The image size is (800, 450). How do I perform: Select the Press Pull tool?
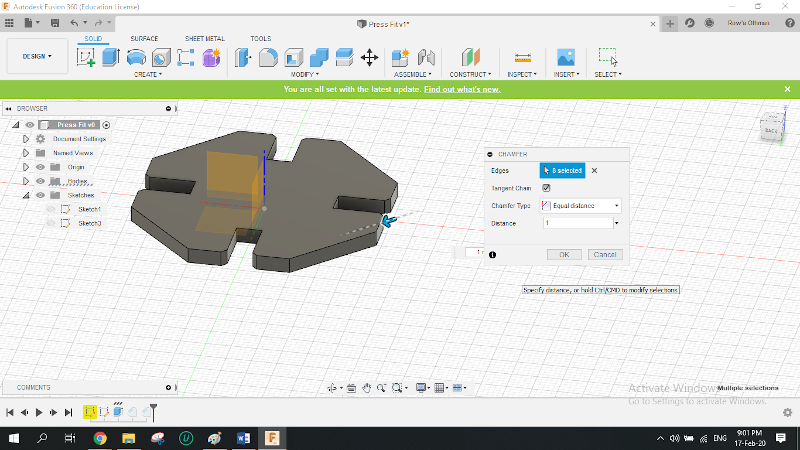pos(243,57)
